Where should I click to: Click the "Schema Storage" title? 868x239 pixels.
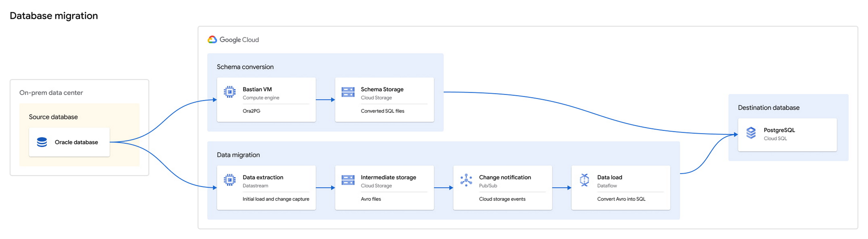(x=382, y=89)
